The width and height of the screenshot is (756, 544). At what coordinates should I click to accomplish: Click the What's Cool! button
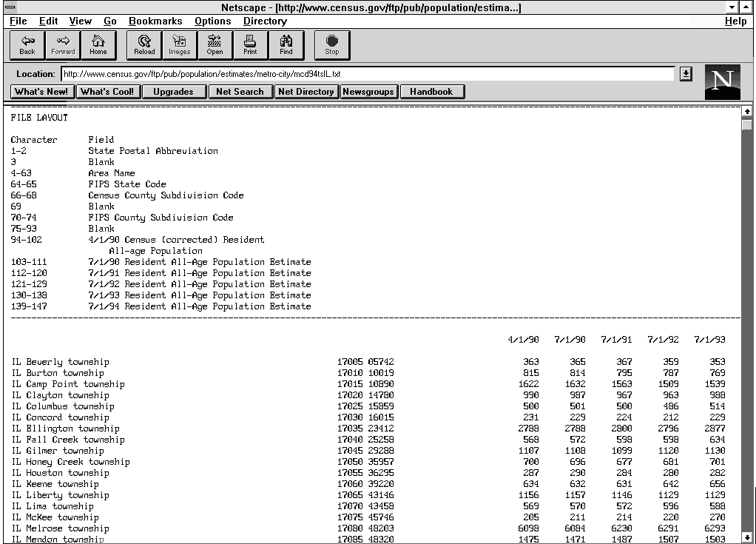107,92
